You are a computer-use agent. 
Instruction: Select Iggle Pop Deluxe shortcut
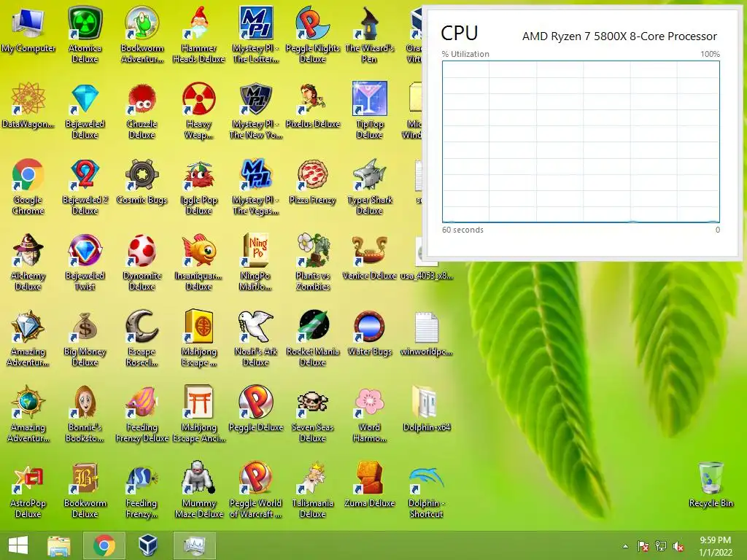[x=198, y=175]
